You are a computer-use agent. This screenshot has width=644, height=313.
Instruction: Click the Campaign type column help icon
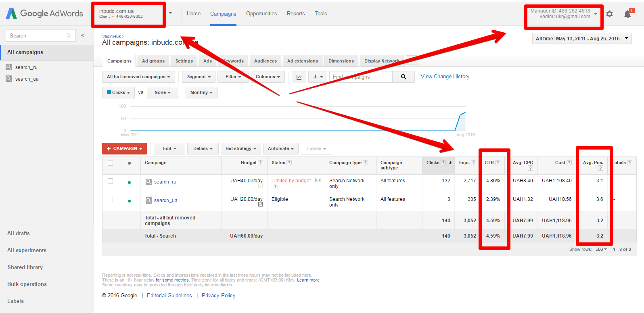tap(365, 163)
